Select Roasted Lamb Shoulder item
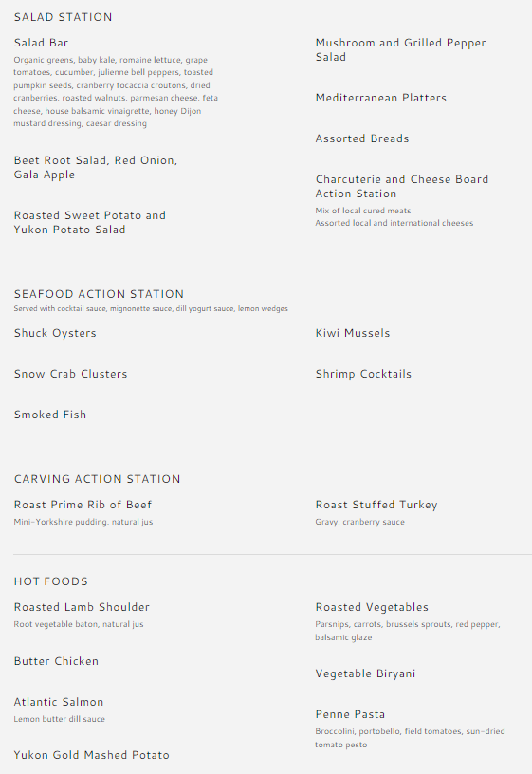532x774 pixels. 82,607
